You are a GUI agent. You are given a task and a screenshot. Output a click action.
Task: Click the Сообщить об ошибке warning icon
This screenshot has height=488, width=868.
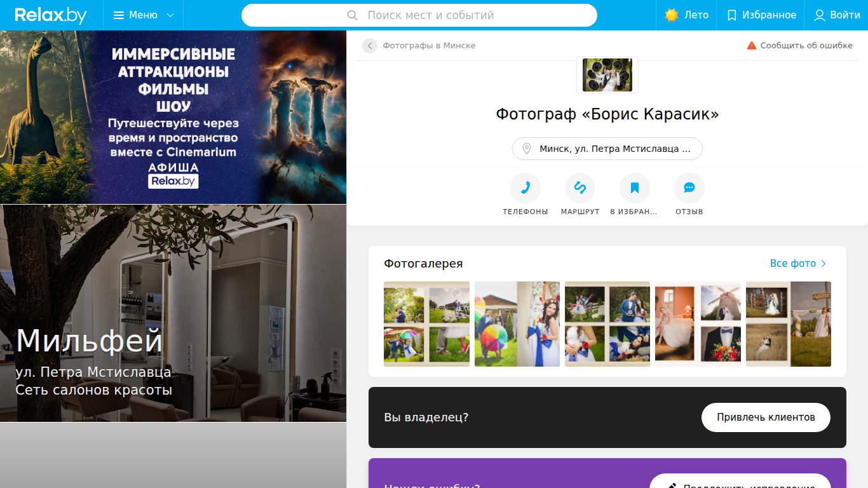[752, 46]
